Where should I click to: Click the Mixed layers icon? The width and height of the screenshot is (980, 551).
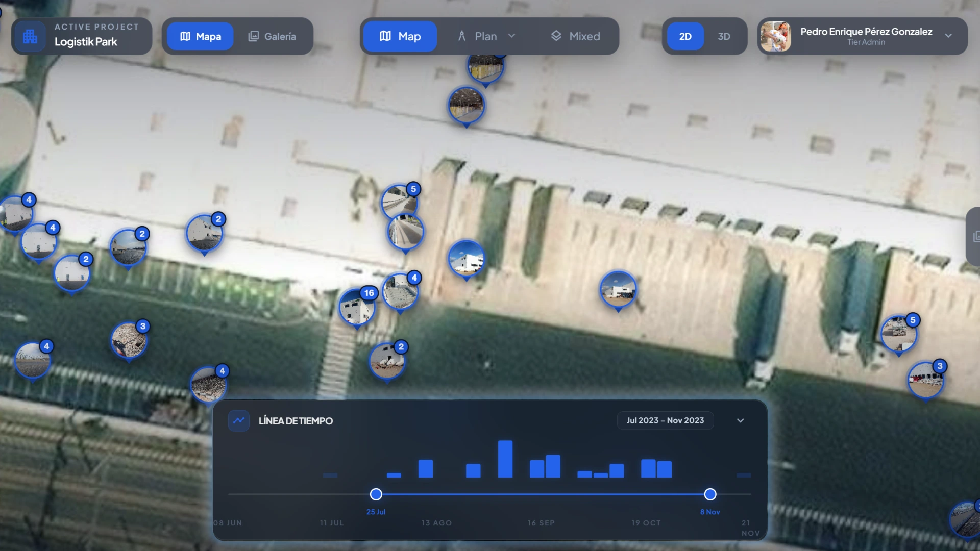coord(556,36)
